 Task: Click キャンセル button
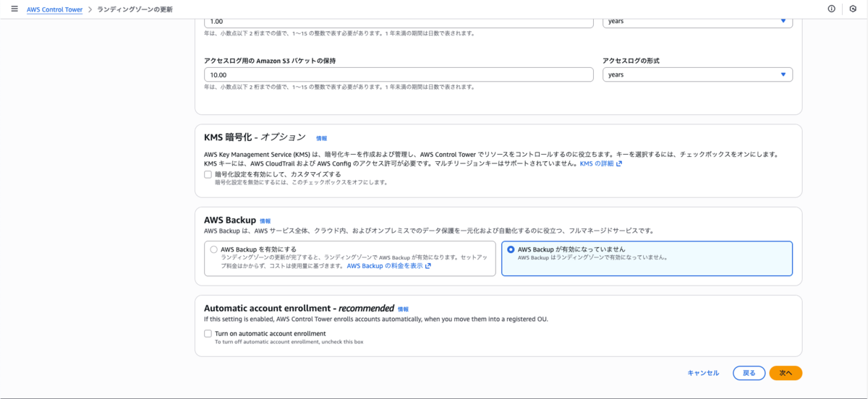[703, 373]
